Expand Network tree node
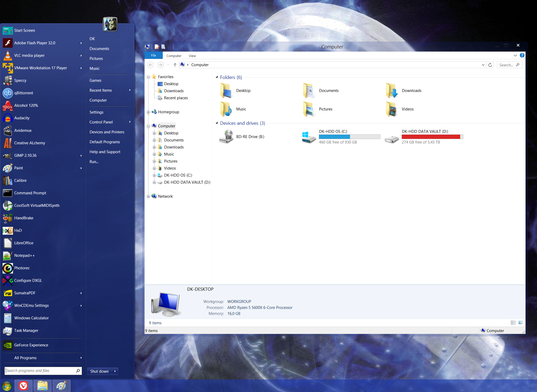 click(148, 196)
